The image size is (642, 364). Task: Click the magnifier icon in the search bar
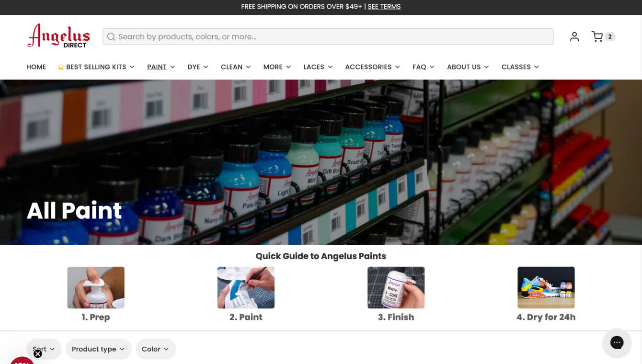tap(111, 37)
